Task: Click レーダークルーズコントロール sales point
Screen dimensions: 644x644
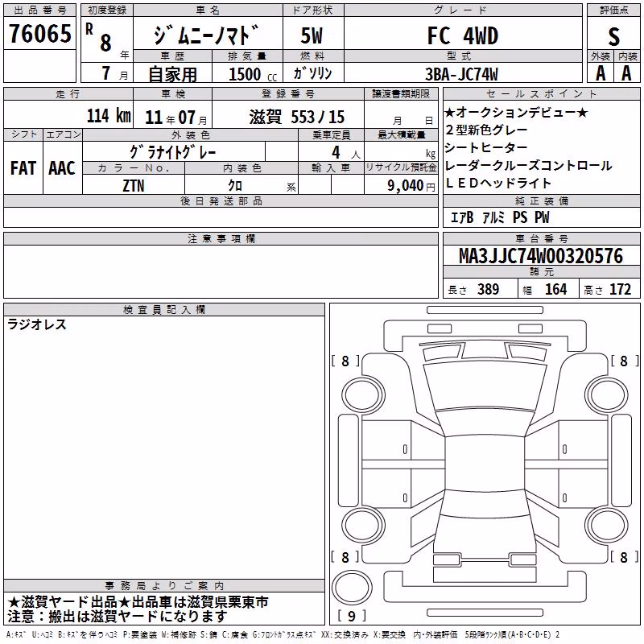Action: (x=528, y=166)
